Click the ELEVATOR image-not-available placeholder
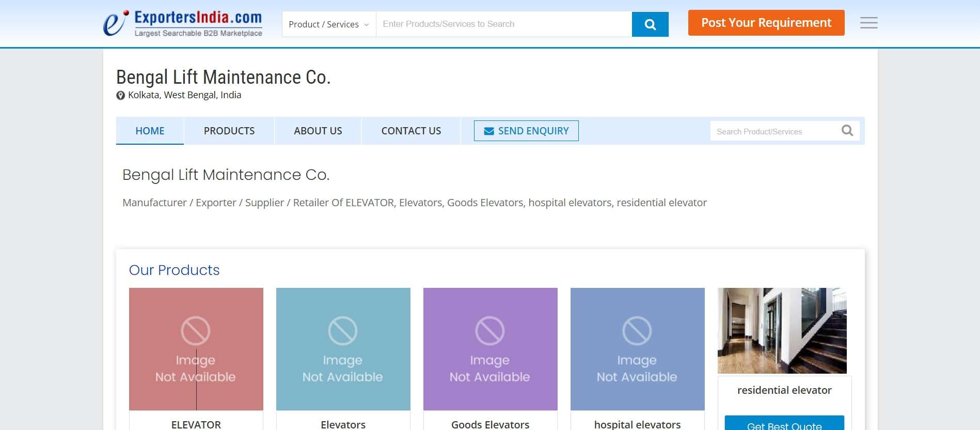980x430 pixels. (196, 349)
